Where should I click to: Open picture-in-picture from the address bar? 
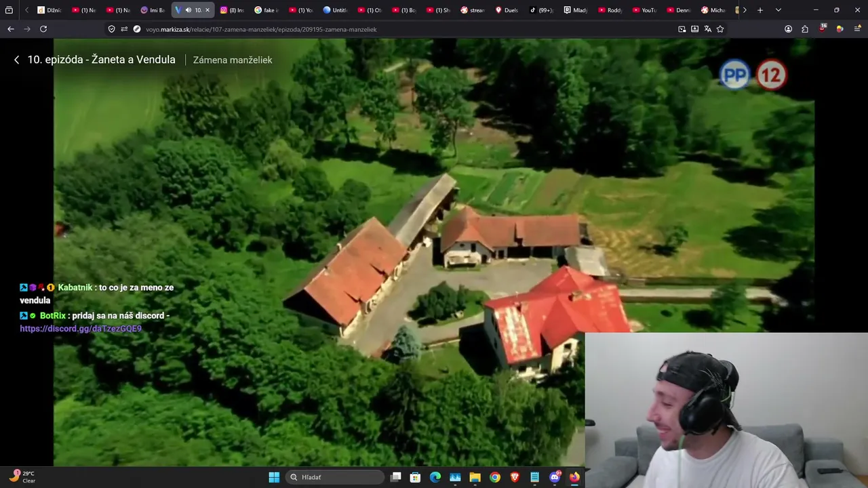tap(682, 29)
